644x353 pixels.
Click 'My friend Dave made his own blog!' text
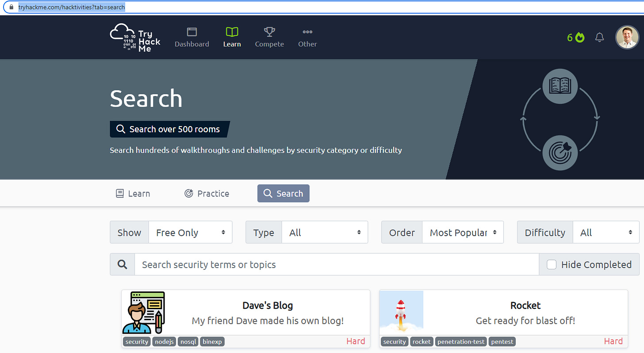tap(268, 321)
